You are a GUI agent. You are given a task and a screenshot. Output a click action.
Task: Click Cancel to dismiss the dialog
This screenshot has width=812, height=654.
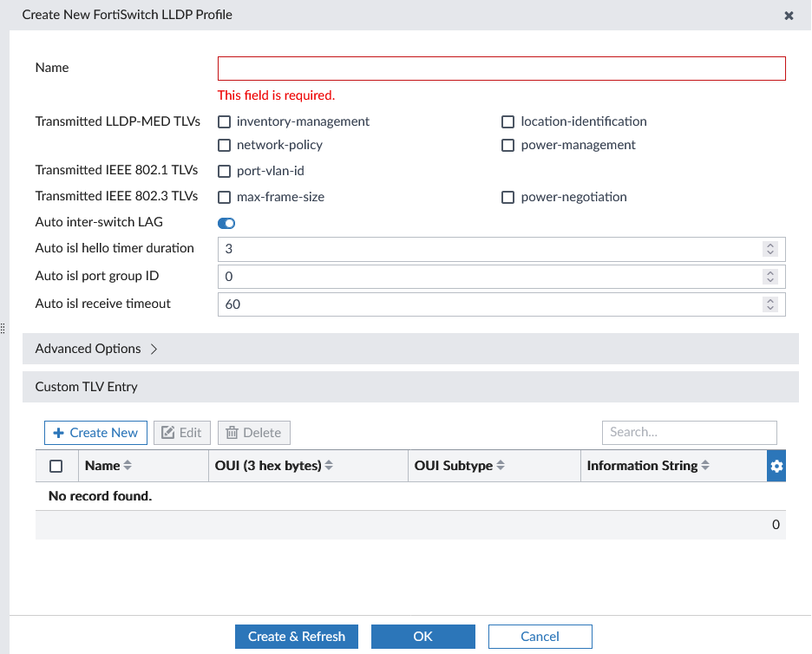click(x=540, y=636)
